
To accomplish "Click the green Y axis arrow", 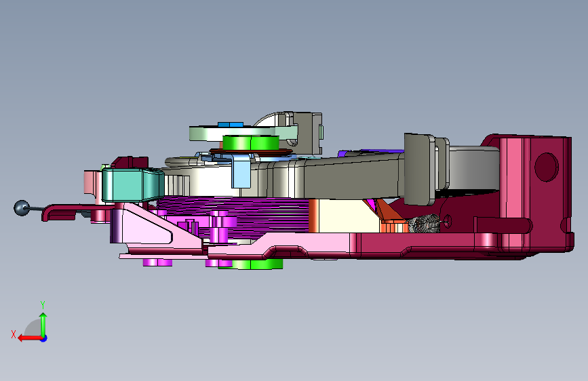I will 43,325.
